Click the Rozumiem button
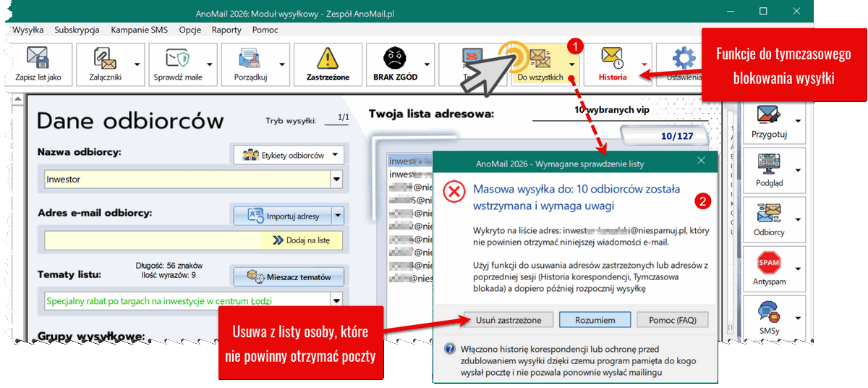This screenshot has height=388, width=868. (595, 319)
